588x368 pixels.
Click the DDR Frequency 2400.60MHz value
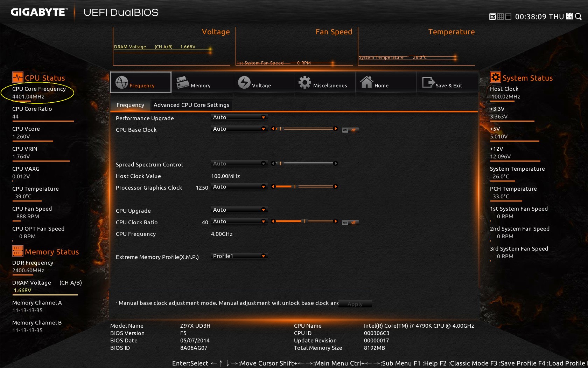[x=28, y=270]
